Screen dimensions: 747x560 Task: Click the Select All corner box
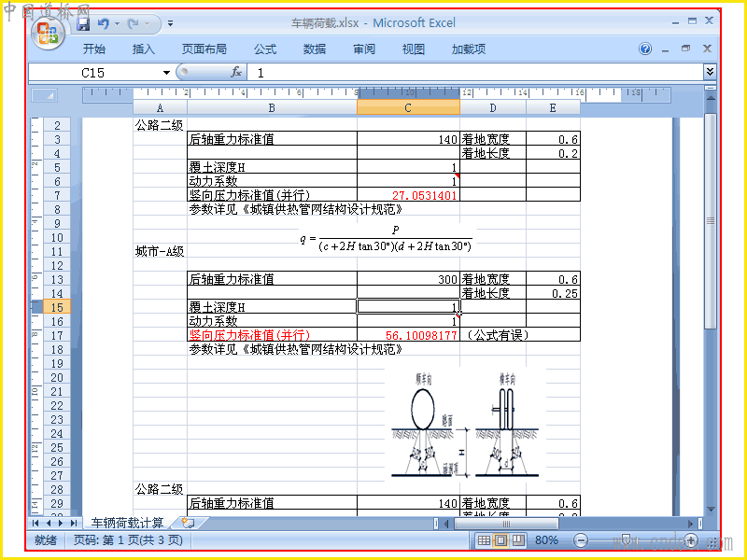[x=44, y=96]
